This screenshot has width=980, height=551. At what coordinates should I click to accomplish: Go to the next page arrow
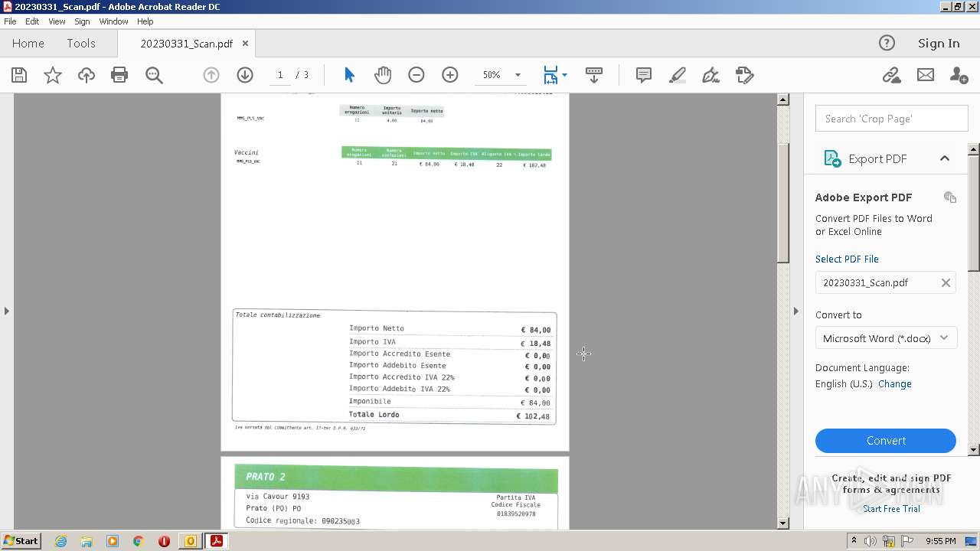click(245, 75)
